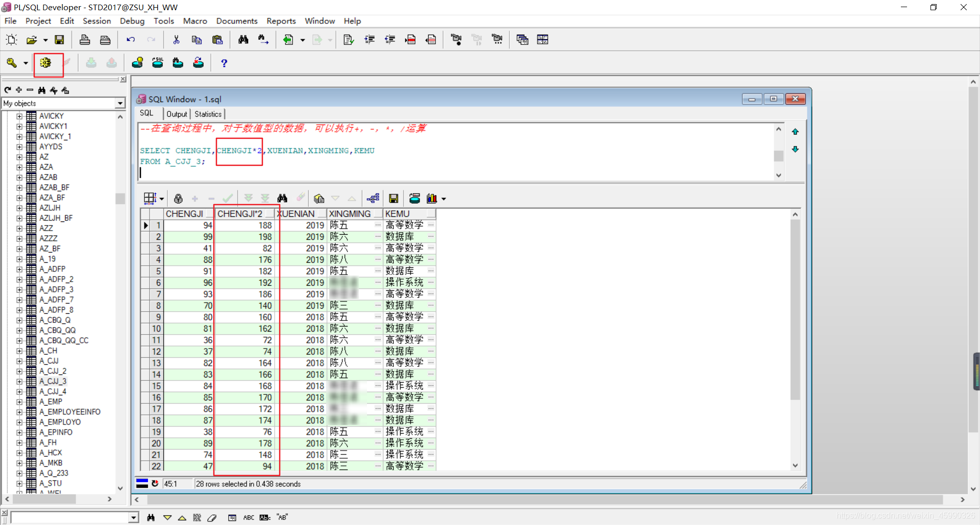Click the Find and replace icon
The width and height of the screenshot is (980, 525).
(x=263, y=40)
